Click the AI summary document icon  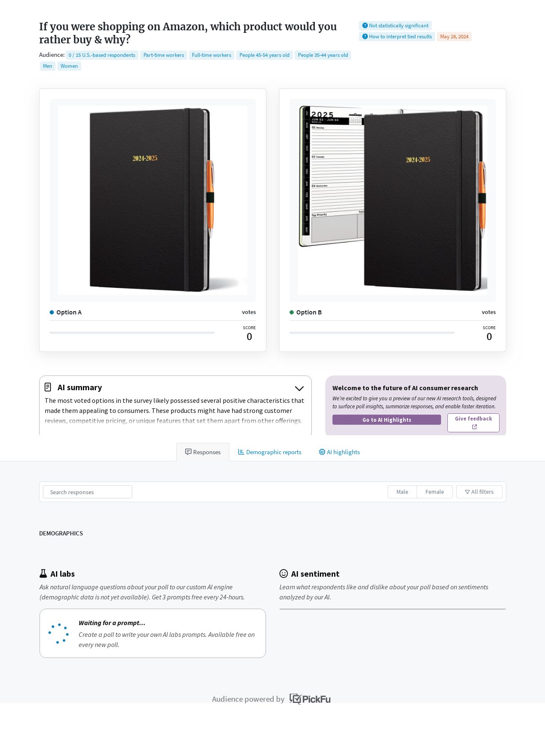click(x=48, y=387)
